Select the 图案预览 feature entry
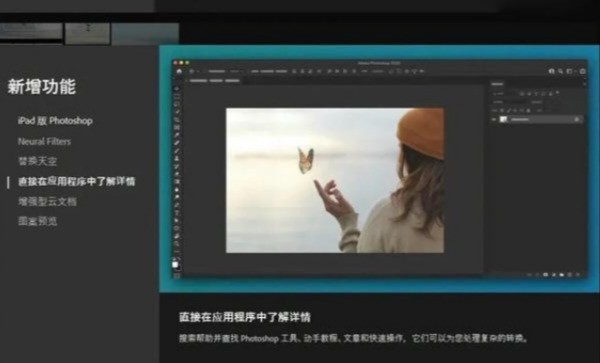This screenshot has height=363, width=600. click(x=38, y=221)
